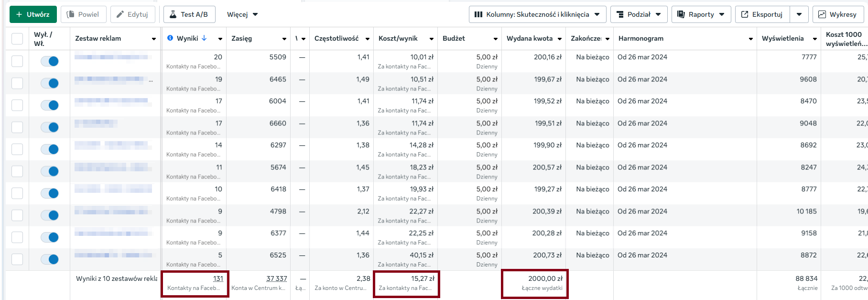Open the Zestaw reklam column header menu
The image size is (868, 300).
point(154,39)
